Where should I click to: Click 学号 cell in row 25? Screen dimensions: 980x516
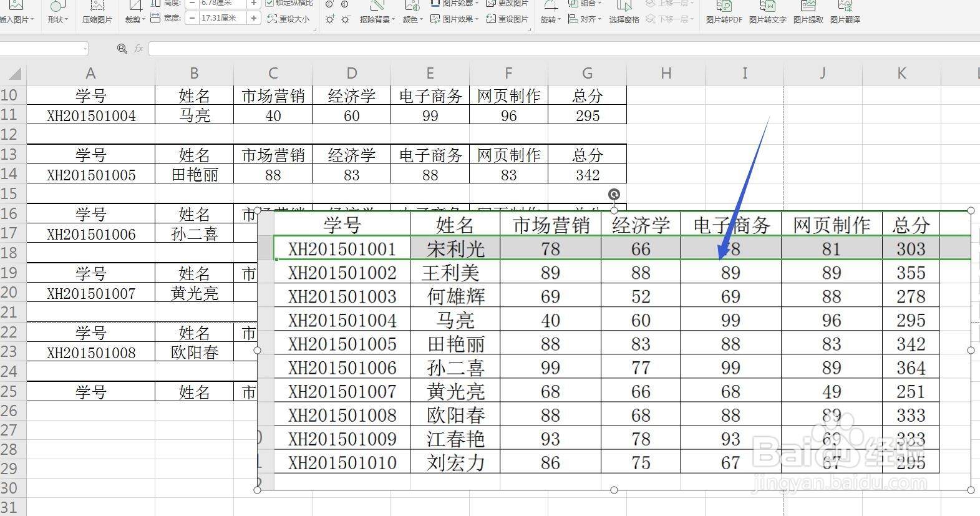click(91, 392)
